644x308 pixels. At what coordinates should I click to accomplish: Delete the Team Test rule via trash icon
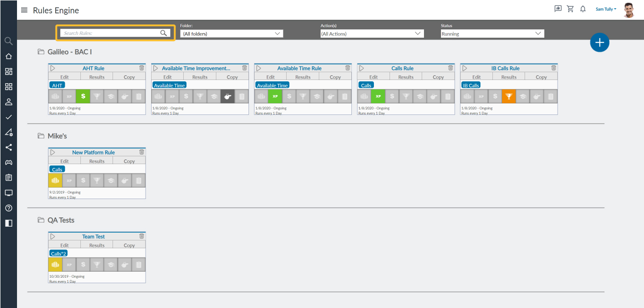point(141,236)
